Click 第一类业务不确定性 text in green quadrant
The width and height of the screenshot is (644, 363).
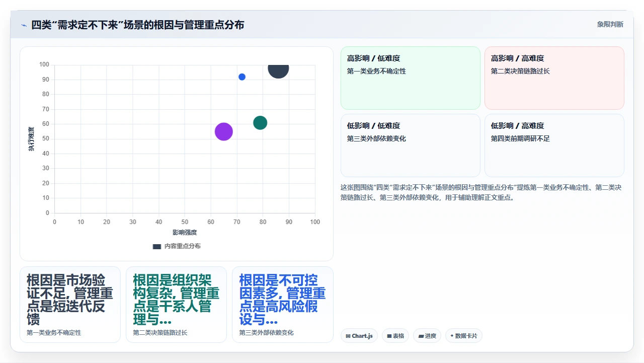[x=376, y=71]
